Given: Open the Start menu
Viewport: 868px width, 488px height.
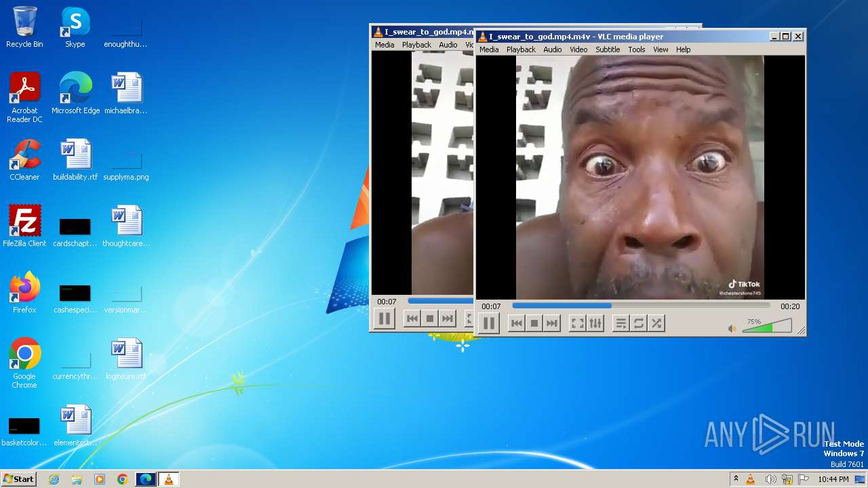Looking at the screenshot, I should tap(18, 479).
